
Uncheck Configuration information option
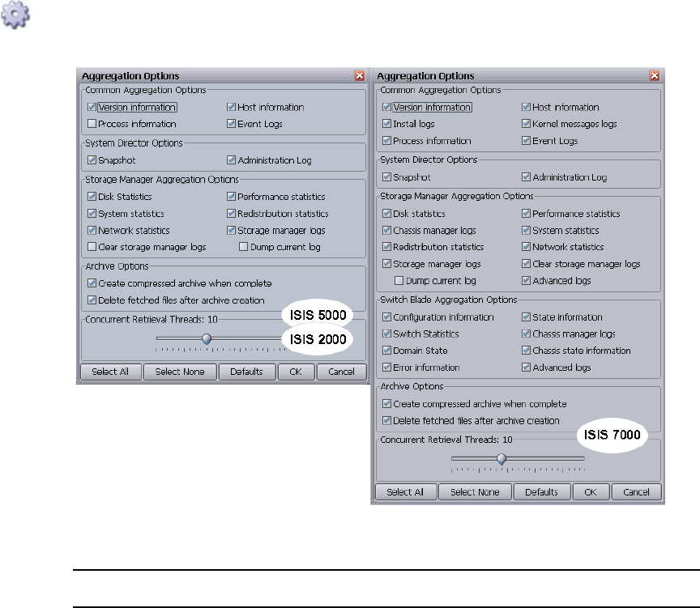click(387, 317)
